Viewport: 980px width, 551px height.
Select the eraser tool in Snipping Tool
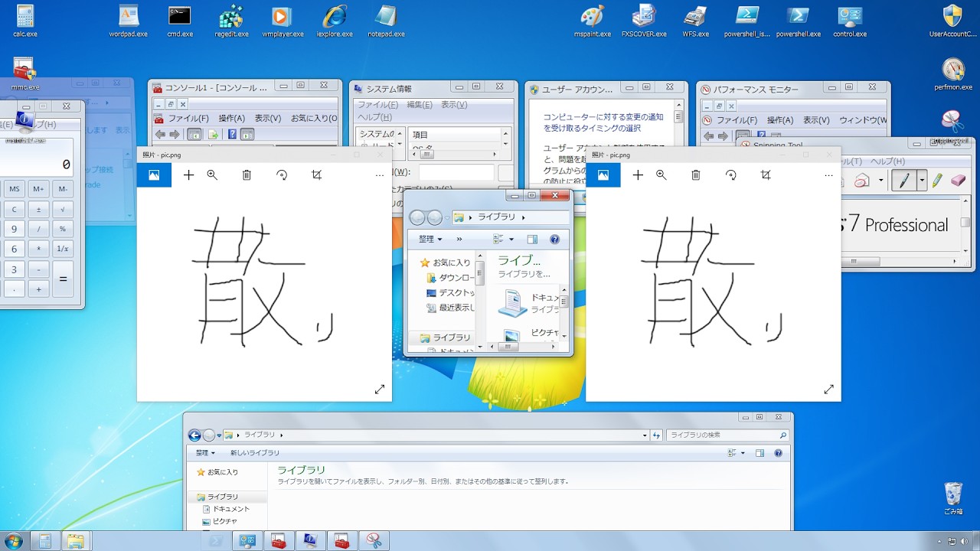[959, 181]
